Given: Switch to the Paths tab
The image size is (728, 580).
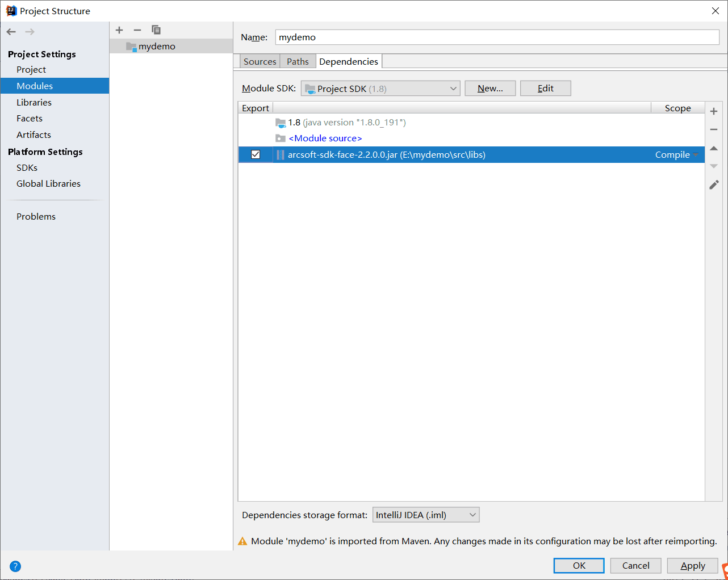Looking at the screenshot, I should 297,61.
